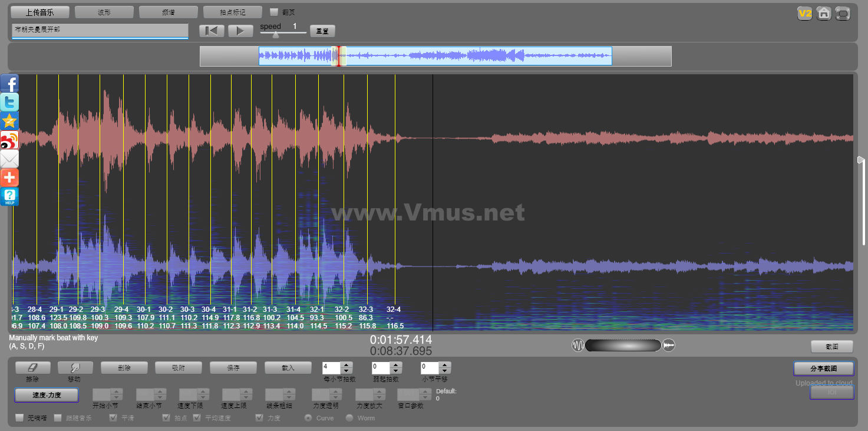868x431 pixels.
Task: Click the current time 0:01:57.414
Action: 401,340
